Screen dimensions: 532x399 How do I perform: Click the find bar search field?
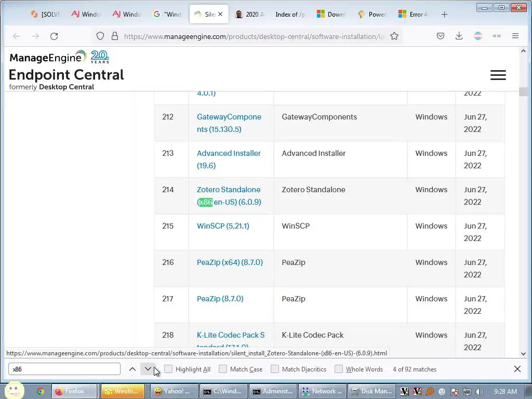tap(64, 369)
